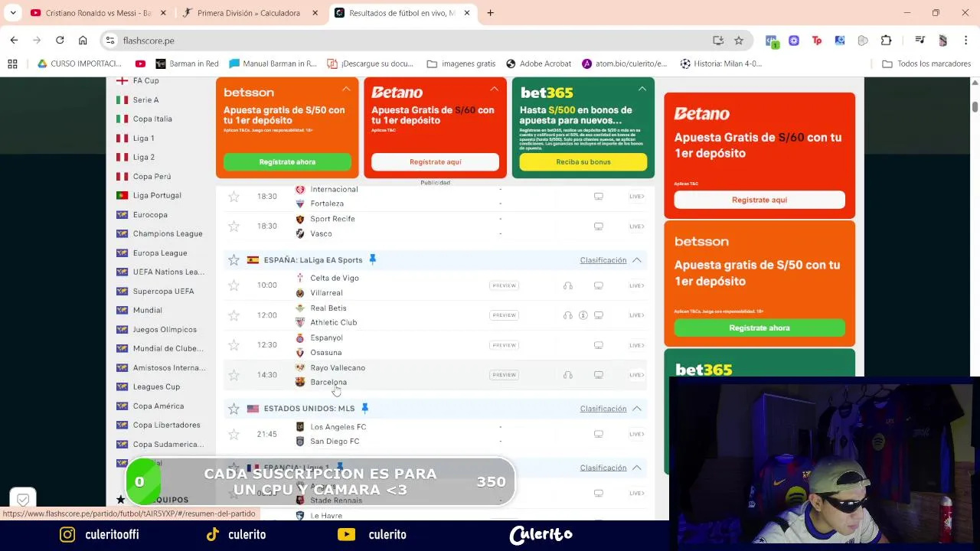Open Copa Perú in the sidebar
The height and width of the screenshot is (551, 980).
coord(152,176)
